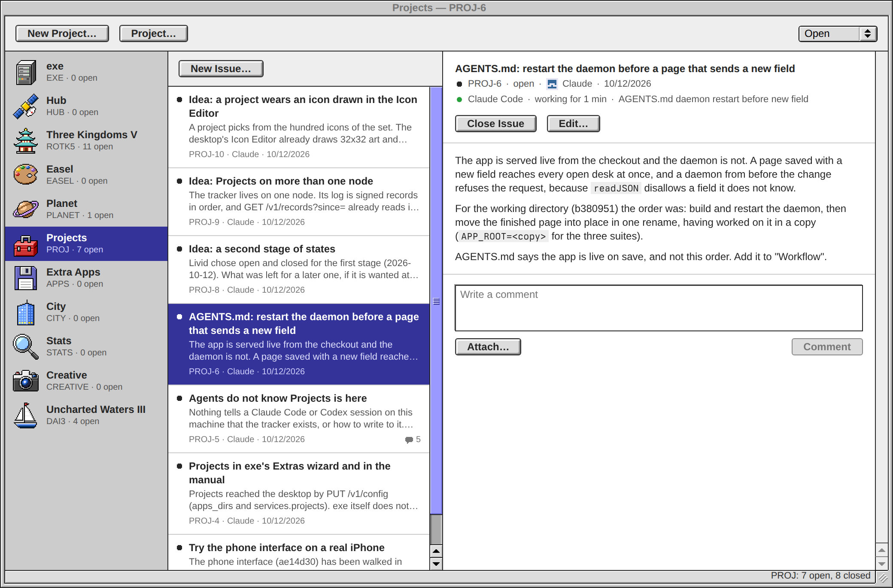Click 'ROTK5 · 11 open' project subtitle
This screenshot has width=893, height=588.
pyautogui.click(x=79, y=147)
